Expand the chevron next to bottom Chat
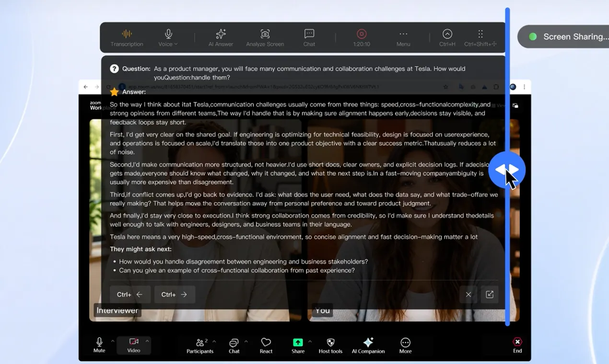609x364 pixels. 246,341
